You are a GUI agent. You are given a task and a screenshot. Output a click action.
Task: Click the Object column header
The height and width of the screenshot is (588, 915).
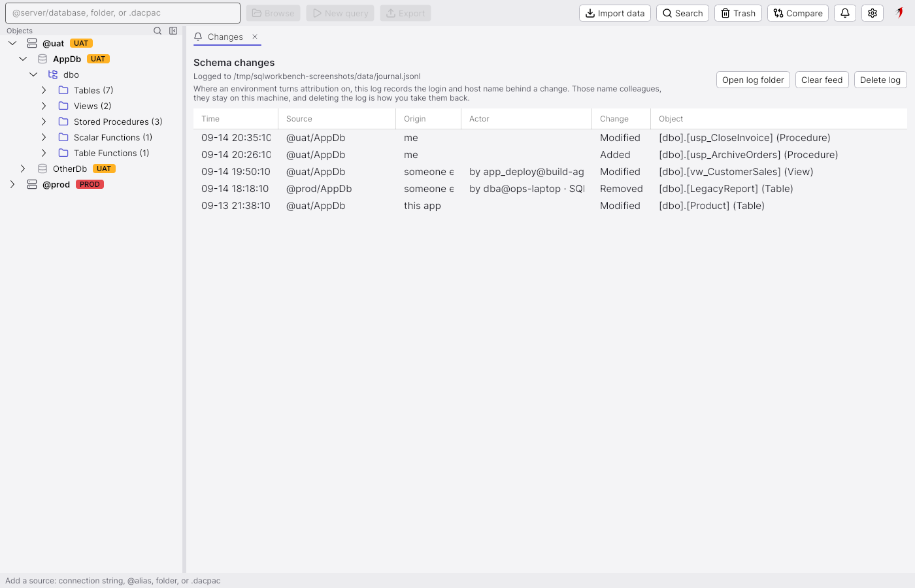779,119
